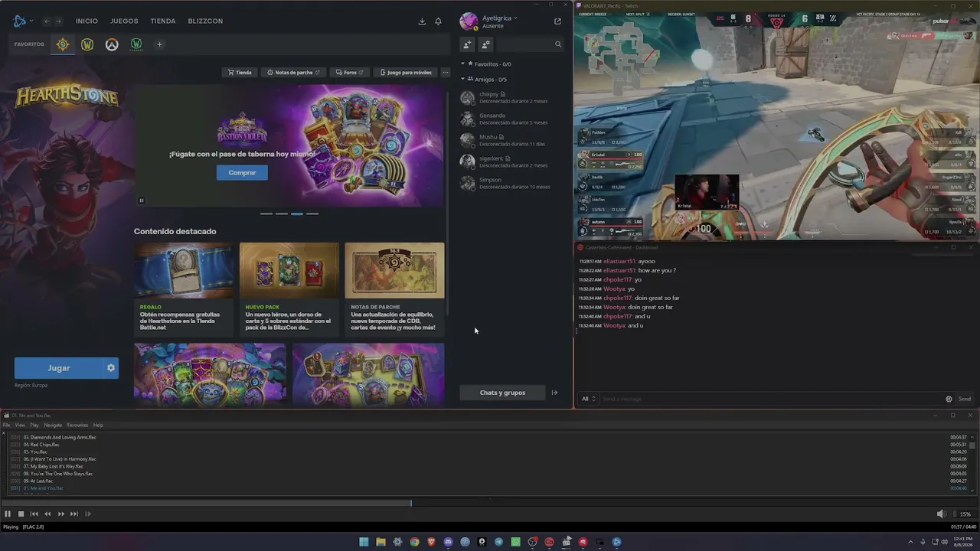Open Hearthstone game settings gear
Image resolution: width=980 pixels, height=551 pixels.
point(111,368)
